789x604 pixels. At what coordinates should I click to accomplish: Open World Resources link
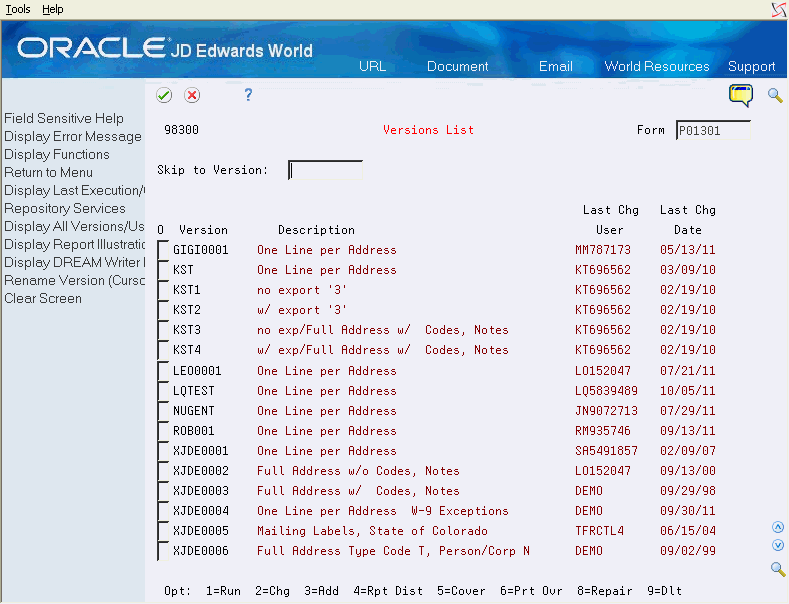coord(657,66)
